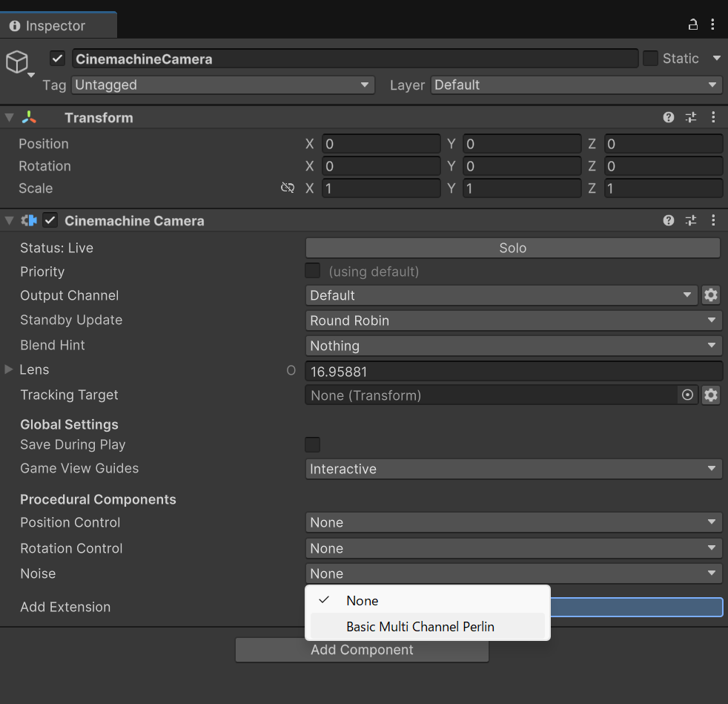Open the Inspector tab options menu

[712, 24]
